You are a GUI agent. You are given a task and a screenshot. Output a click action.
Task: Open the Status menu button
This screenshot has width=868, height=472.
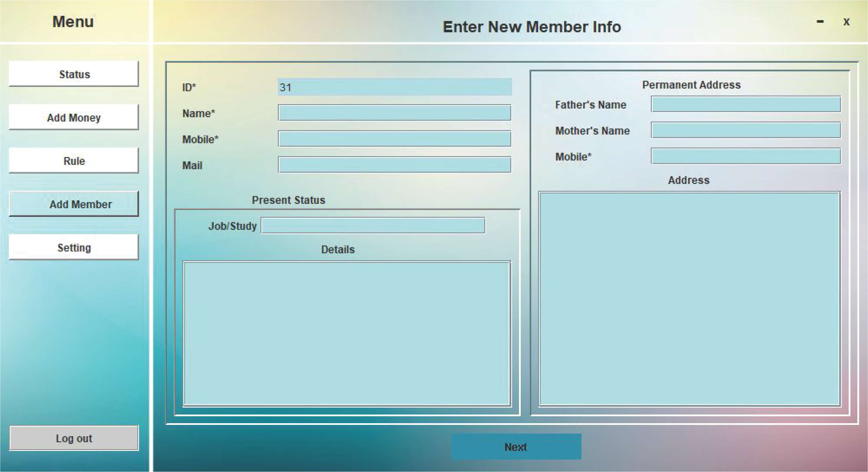(x=73, y=74)
